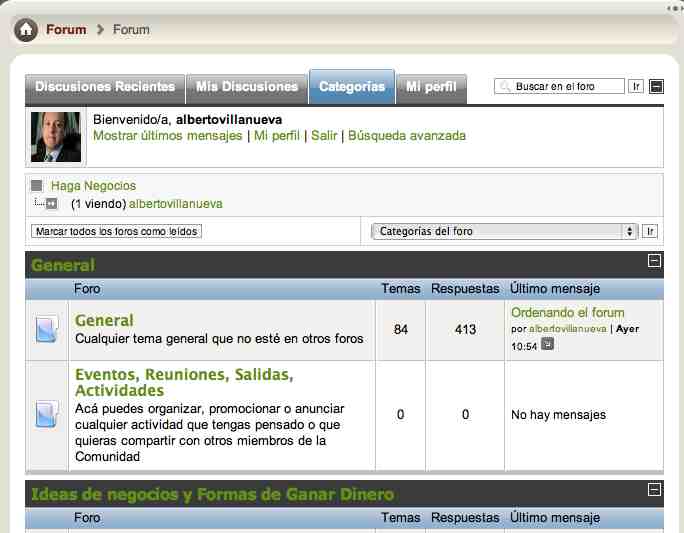Open Ordenando el forum last message
The width and height of the screenshot is (684, 533).
(x=568, y=313)
